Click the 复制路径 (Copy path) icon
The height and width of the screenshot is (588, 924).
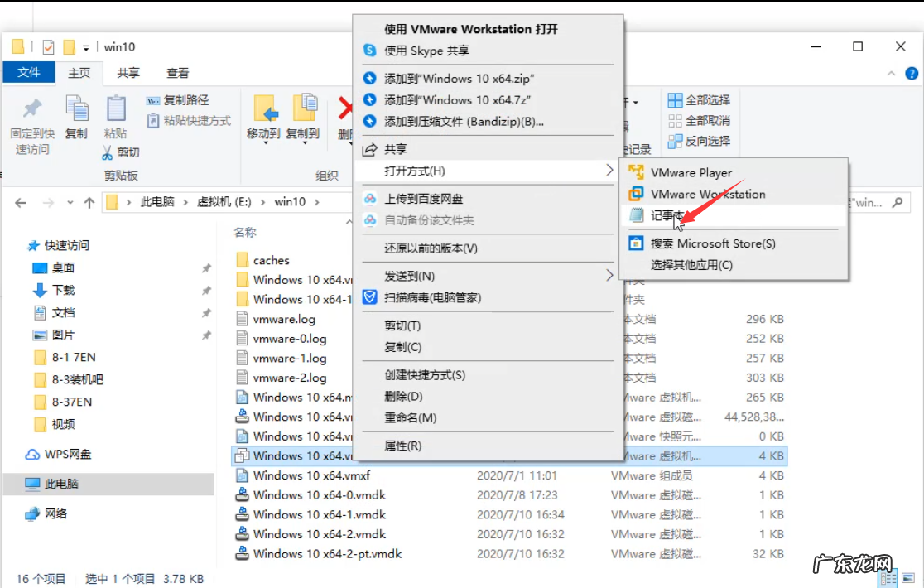point(154,102)
